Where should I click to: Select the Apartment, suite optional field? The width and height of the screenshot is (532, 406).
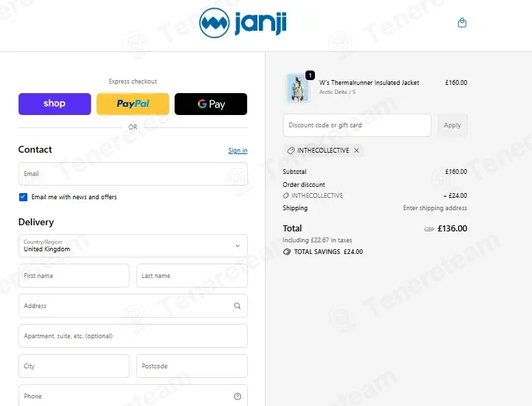(133, 335)
